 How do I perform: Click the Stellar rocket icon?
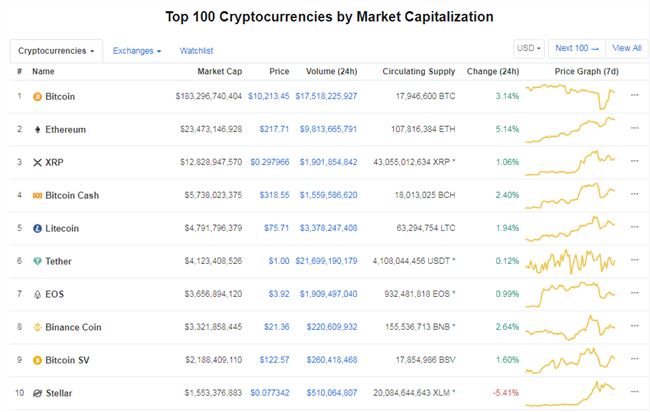[x=37, y=393]
